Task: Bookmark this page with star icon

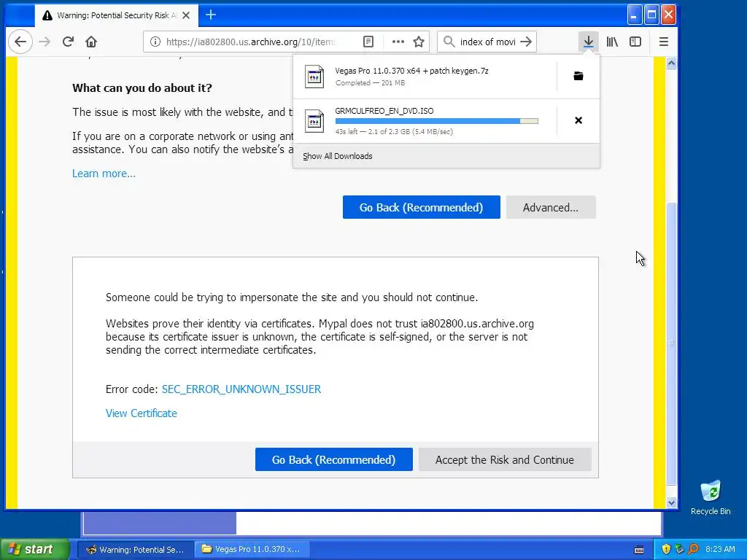Action: coord(419,42)
